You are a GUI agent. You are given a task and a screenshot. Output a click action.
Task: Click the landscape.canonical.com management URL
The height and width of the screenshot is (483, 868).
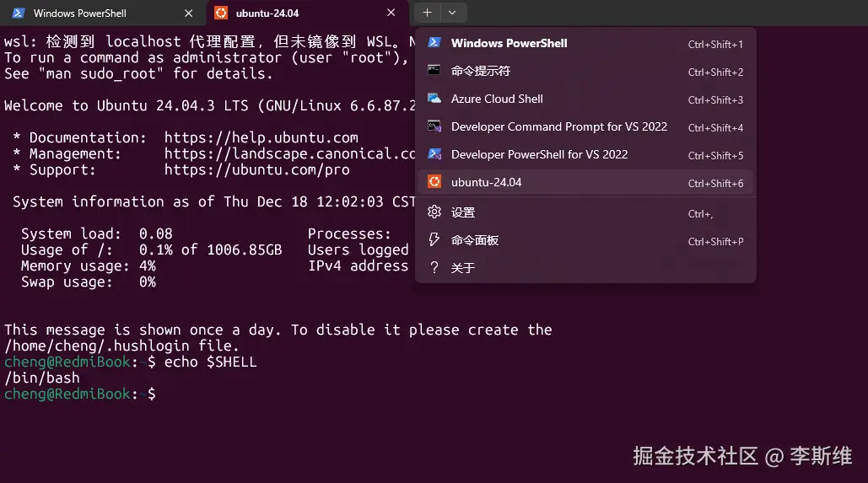[x=289, y=153]
